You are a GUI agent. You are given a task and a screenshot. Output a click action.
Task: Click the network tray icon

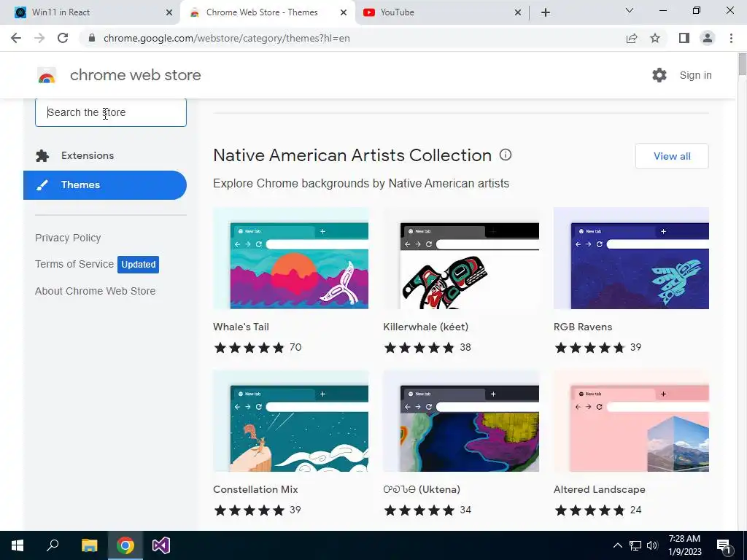tap(635, 545)
